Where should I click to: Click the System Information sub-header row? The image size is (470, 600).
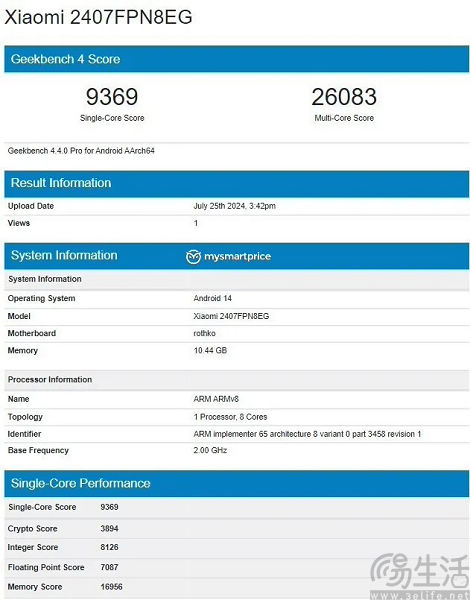[x=237, y=279]
